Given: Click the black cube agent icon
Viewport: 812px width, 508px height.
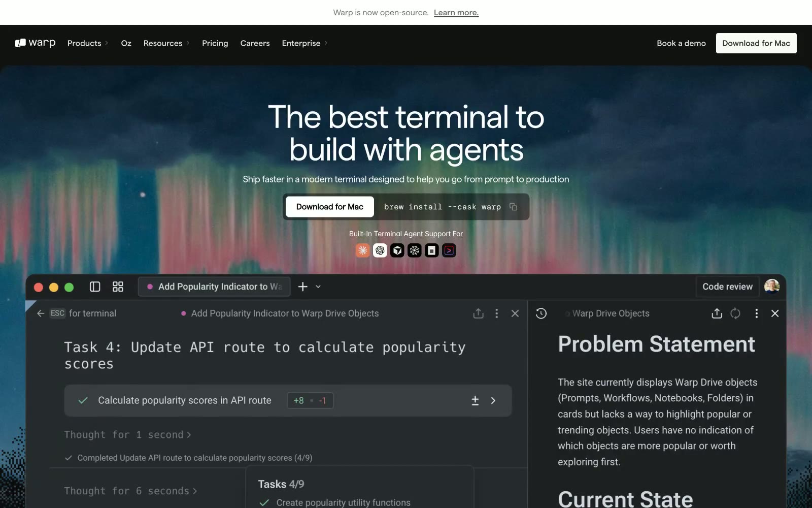Looking at the screenshot, I should click(x=397, y=250).
